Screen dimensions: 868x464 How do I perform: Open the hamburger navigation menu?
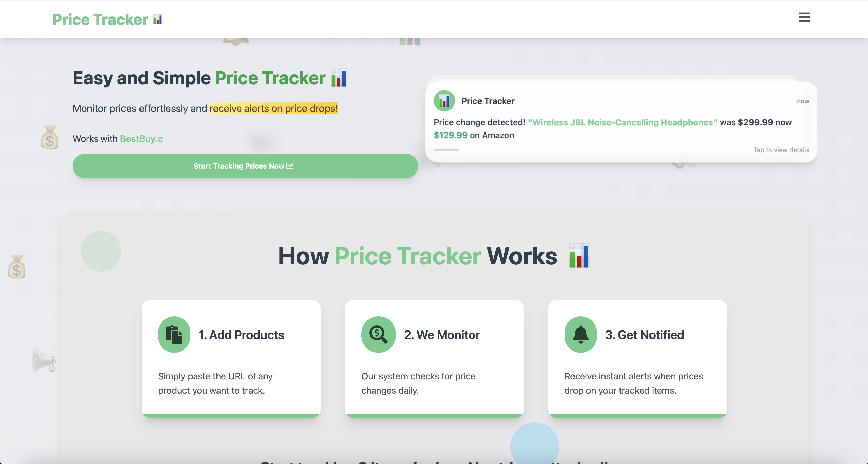tap(804, 18)
